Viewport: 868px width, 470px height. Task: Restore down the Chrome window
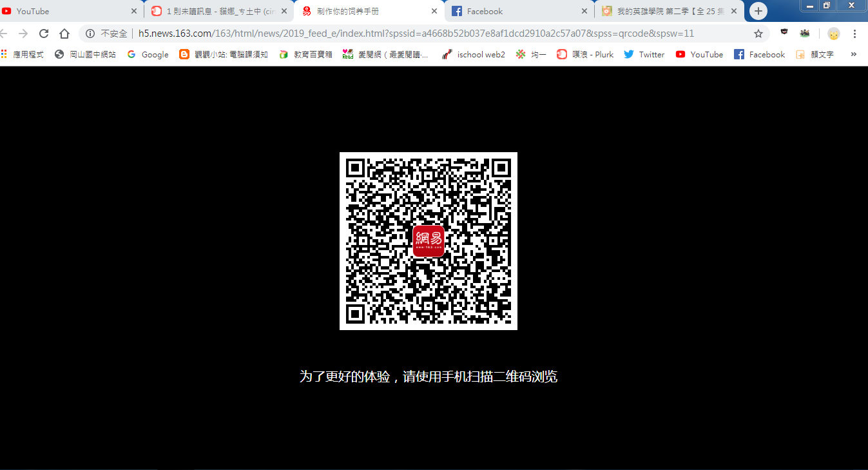tap(827, 5)
